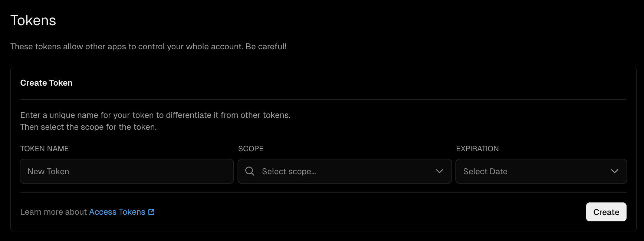
Task: Click the TOKEN NAME field label
Action: click(44, 149)
